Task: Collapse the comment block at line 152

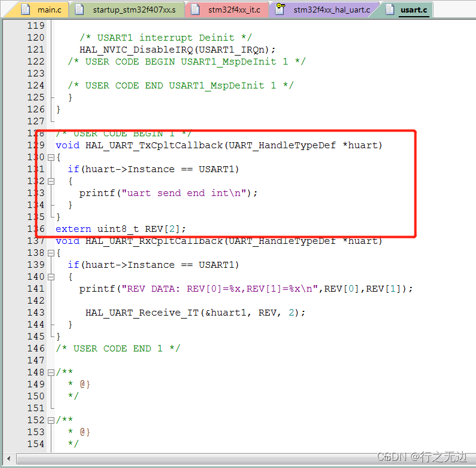Action: tap(51, 421)
